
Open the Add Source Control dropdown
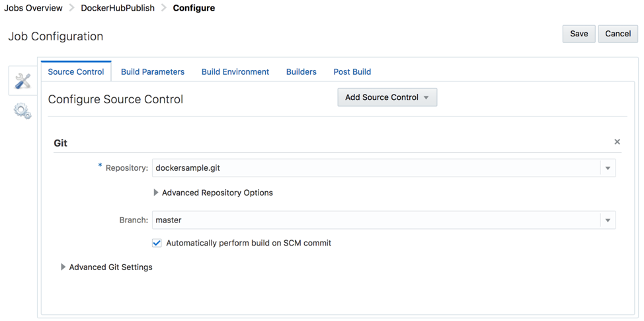click(387, 97)
